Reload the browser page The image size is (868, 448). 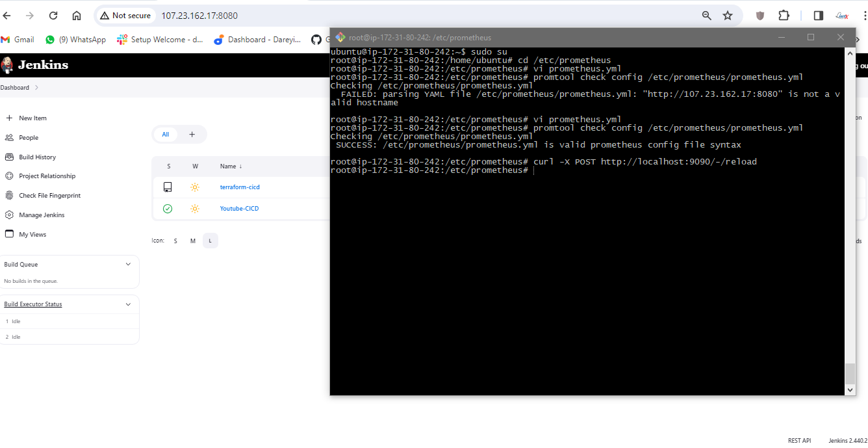click(53, 16)
